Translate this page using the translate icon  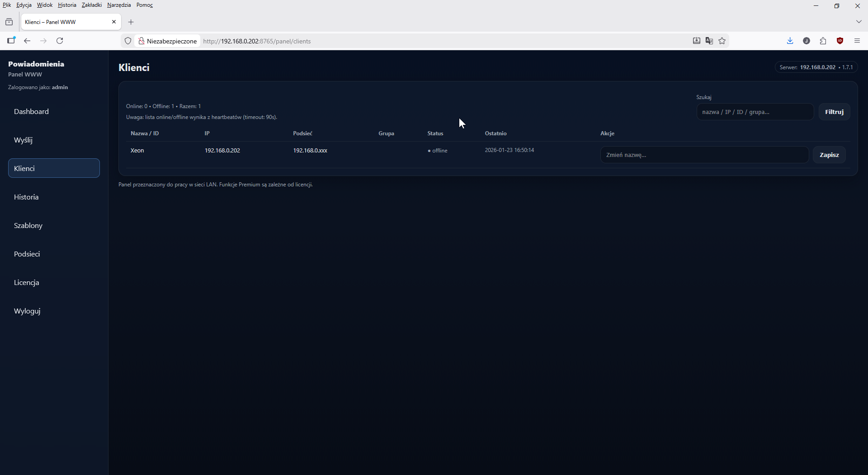click(x=709, y=41)
